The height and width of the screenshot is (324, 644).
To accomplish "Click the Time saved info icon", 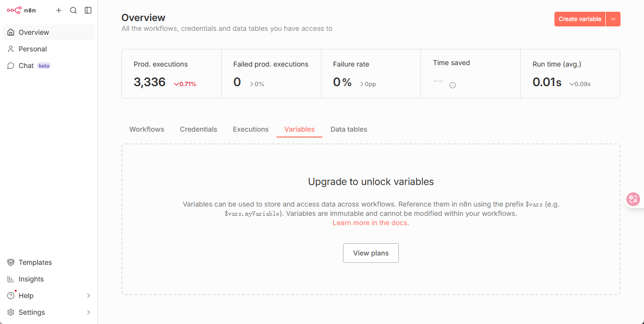I will coord(453,85).
